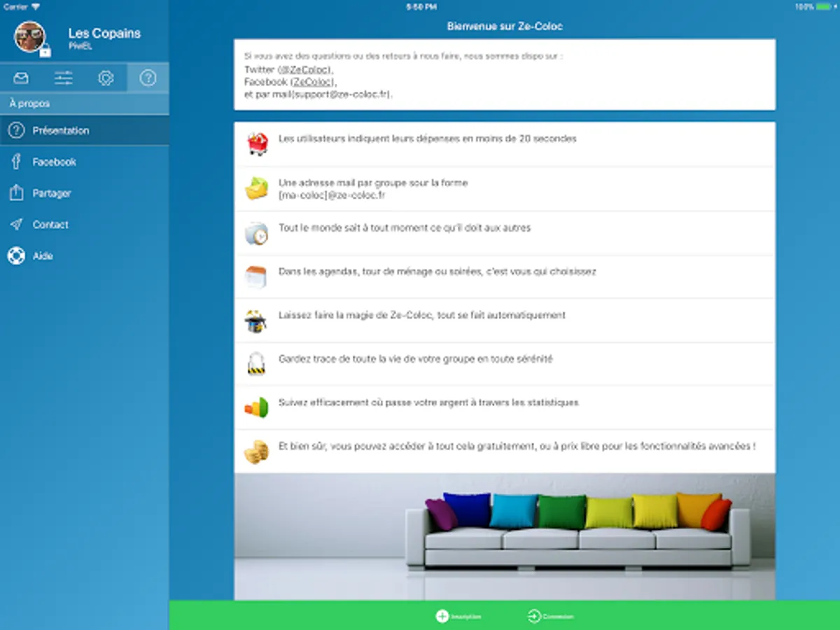
Task: Open Aide in the sidebar
Action: point(84,256)
